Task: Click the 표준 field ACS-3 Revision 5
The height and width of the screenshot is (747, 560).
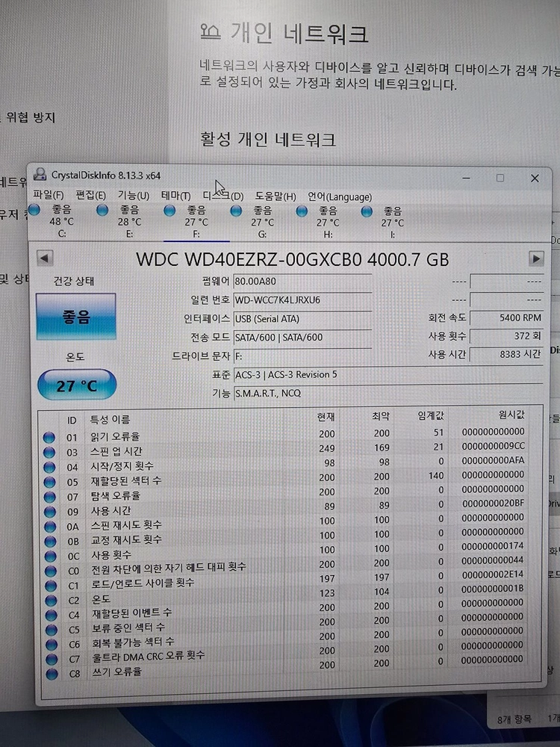Action: [x=388, y=374]
